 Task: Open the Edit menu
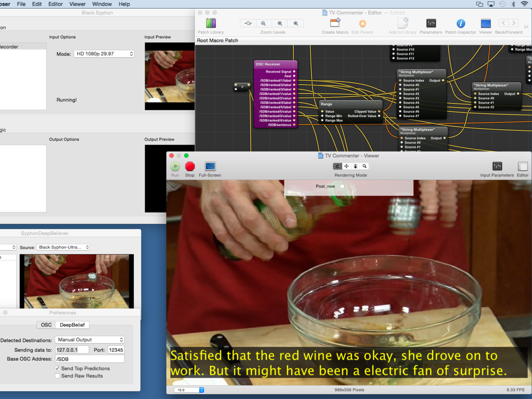pos(36,4)
